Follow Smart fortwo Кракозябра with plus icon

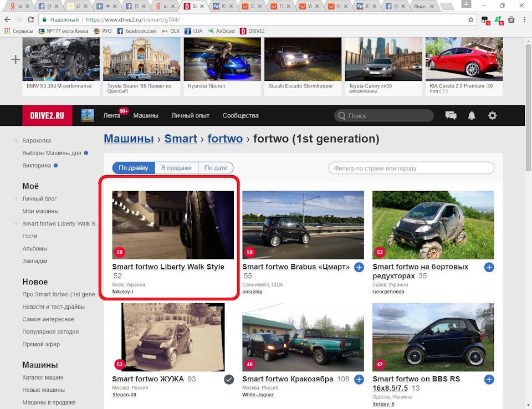click(359, 380)
